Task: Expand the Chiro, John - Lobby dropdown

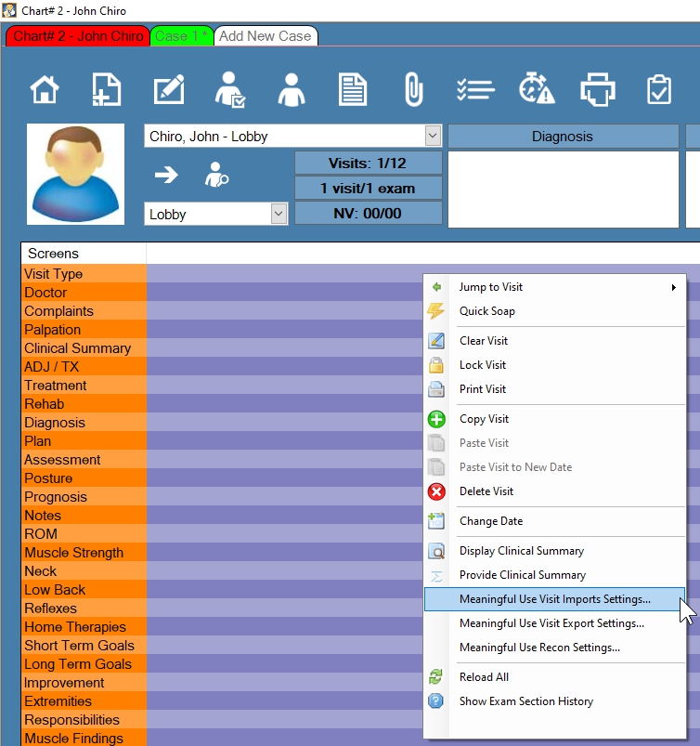Action: tap(433, 136)
